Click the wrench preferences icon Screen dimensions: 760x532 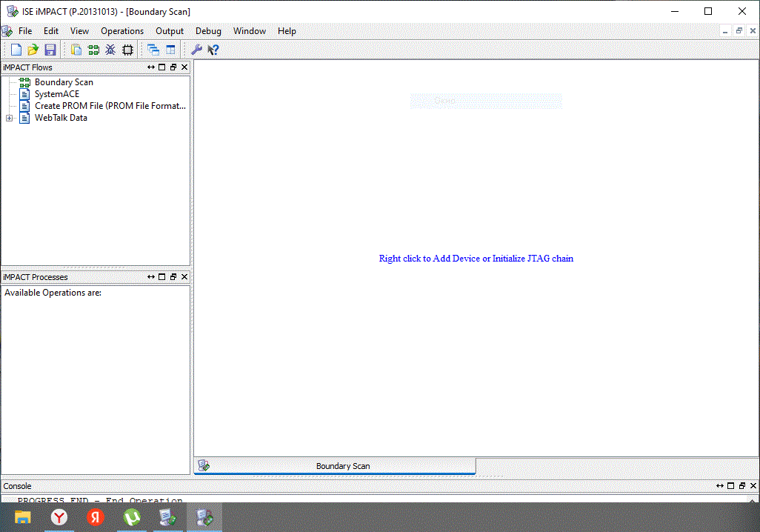click(x=196, y=50)
